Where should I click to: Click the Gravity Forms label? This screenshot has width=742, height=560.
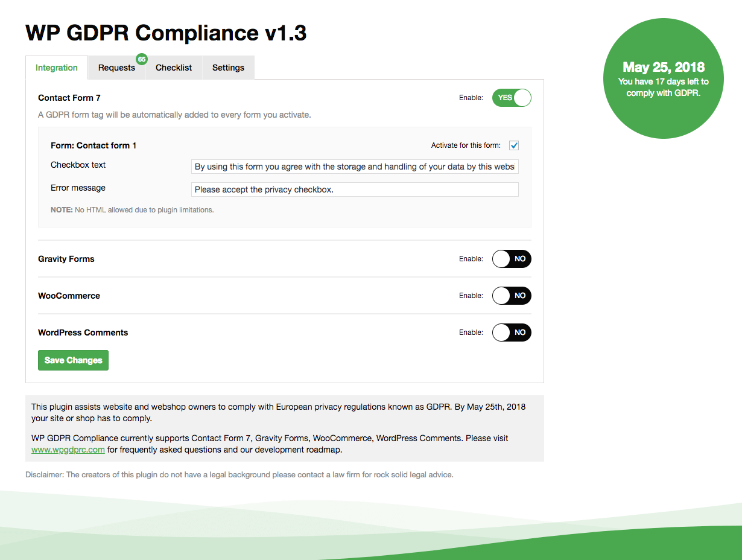point(66,259)
